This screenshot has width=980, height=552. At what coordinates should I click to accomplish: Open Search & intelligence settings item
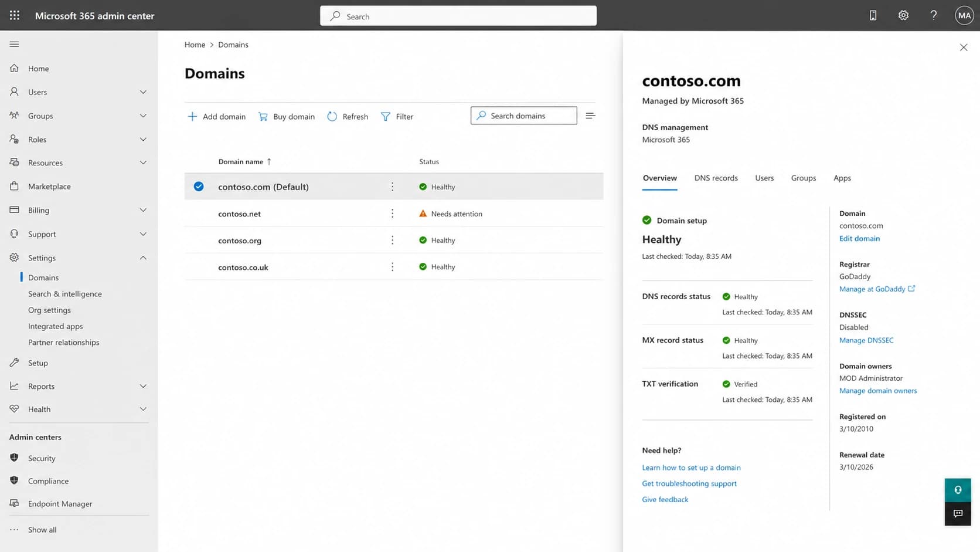[65, 294]
